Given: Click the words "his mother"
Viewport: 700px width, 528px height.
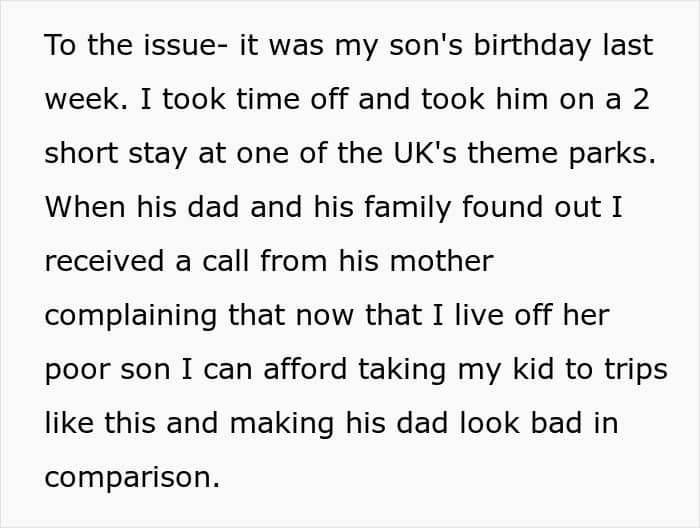Looking at the screenshot, I should (416, 261).
